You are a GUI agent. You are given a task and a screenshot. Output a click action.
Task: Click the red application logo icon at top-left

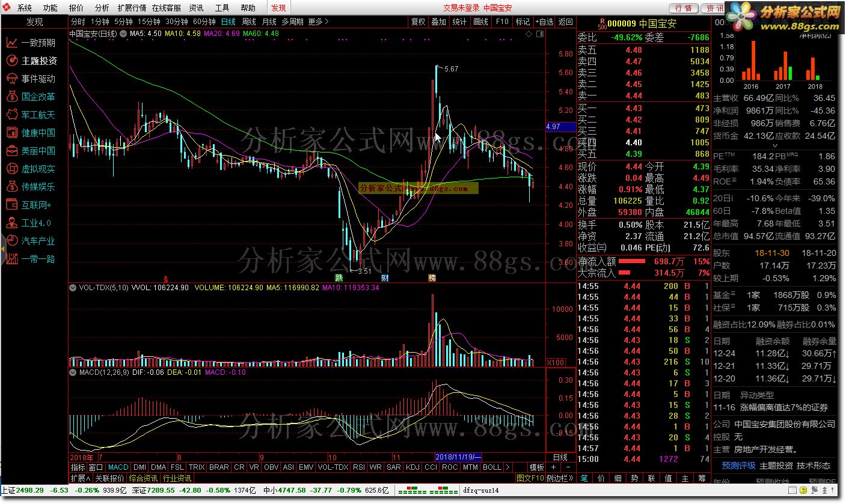pos(8,8)
